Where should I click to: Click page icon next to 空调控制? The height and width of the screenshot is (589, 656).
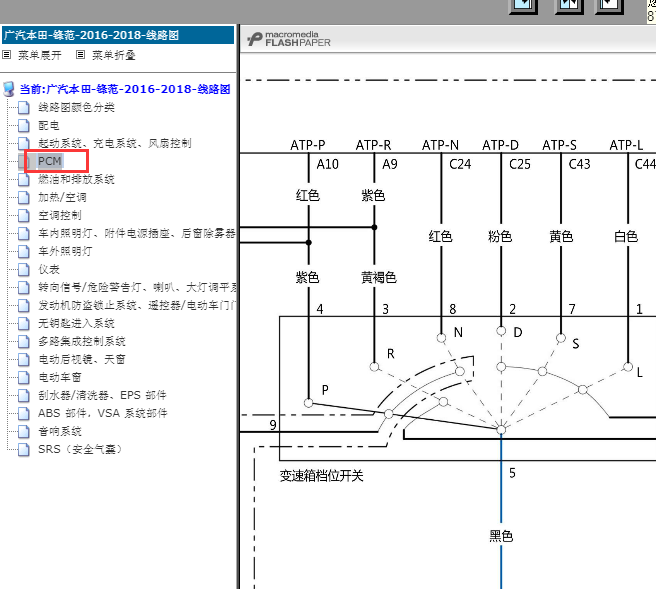point(24,215)
